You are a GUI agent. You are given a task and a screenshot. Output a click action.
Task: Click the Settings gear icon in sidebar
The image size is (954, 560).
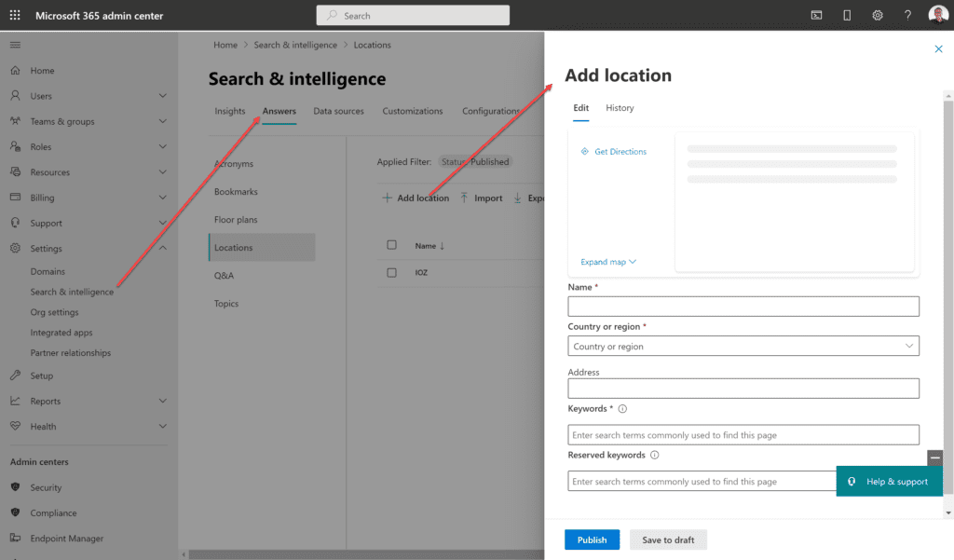(15, 249)
